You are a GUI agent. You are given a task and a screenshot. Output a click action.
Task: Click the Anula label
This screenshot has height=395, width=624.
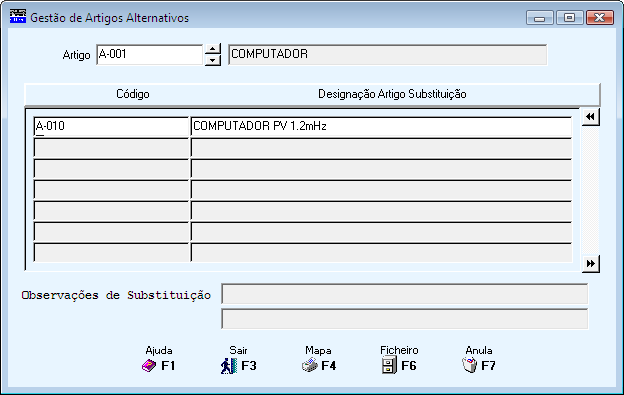[x=479, y=350]
